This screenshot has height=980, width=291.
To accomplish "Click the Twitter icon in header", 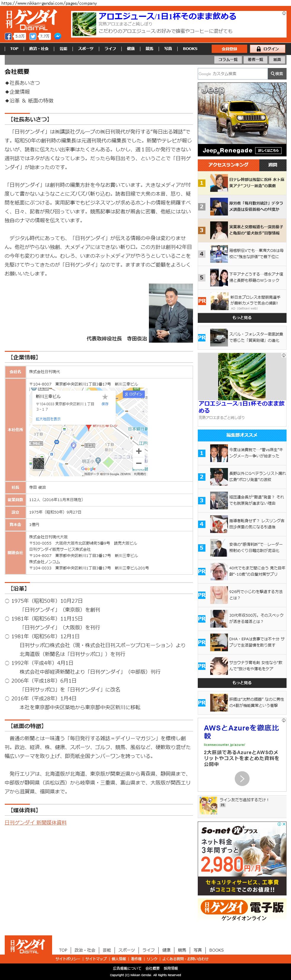I will [x=33, y=37].
